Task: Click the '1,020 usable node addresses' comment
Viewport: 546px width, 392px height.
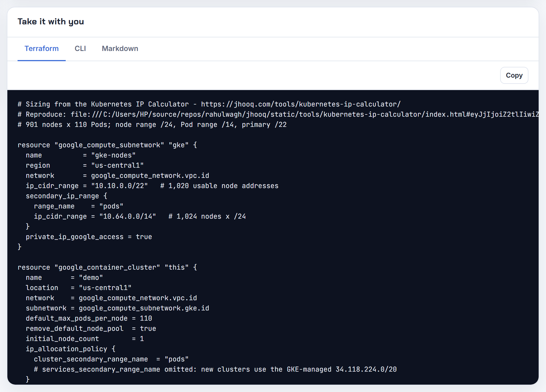Action: 219,186
